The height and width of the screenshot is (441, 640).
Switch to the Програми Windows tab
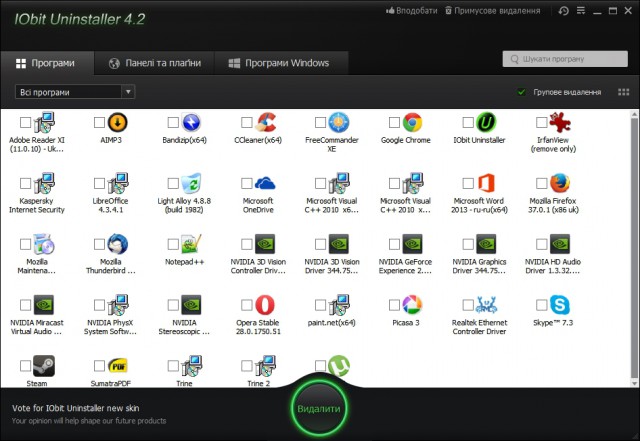(281, 63)
